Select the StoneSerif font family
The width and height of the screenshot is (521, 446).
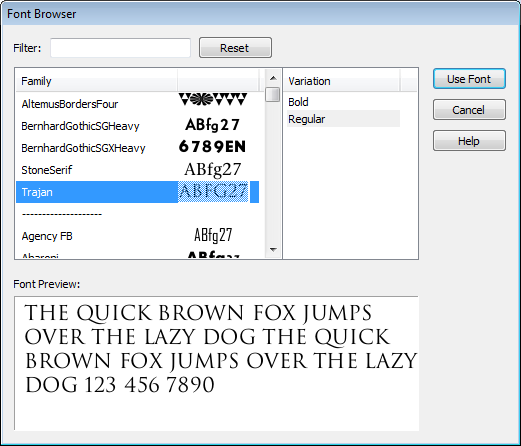tap(137, 170)
